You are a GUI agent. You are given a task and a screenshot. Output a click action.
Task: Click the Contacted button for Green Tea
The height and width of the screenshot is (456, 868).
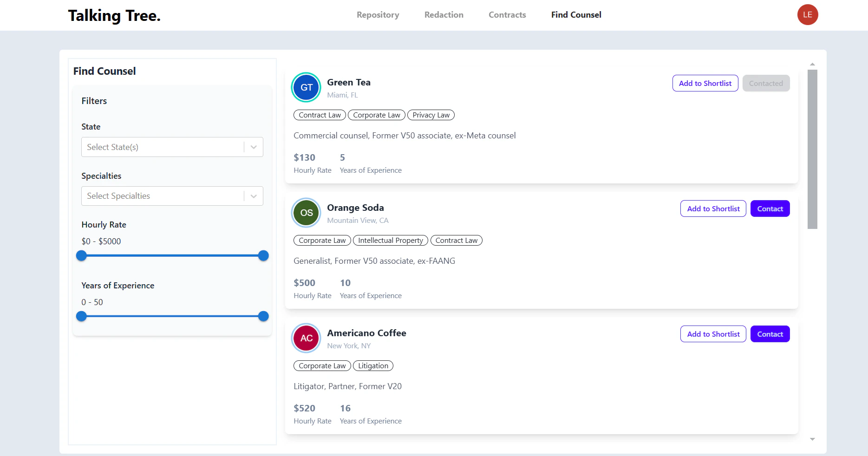(766, 83)
